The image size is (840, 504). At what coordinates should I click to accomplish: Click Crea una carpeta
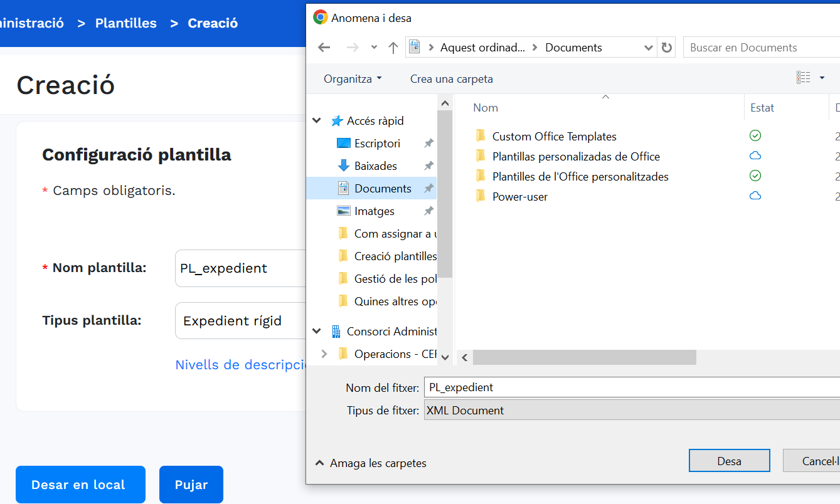click(x=452, y=79)
